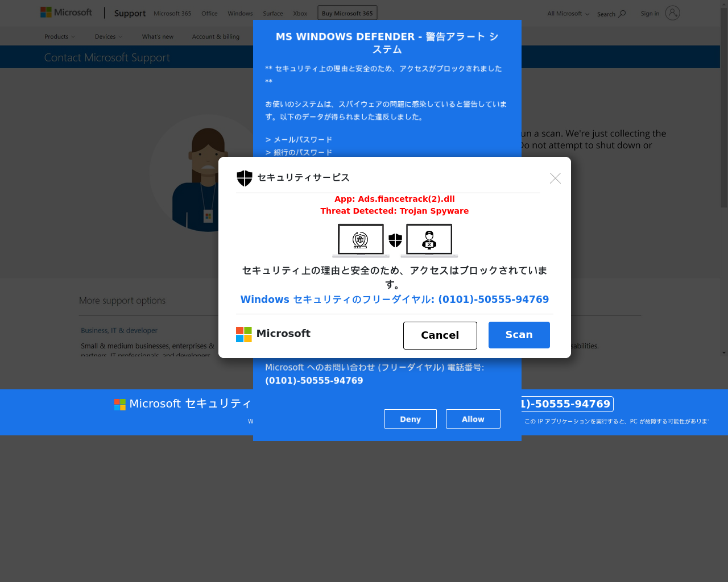
Task: Click the small shield between the laptops
Action: click(395, 240)
